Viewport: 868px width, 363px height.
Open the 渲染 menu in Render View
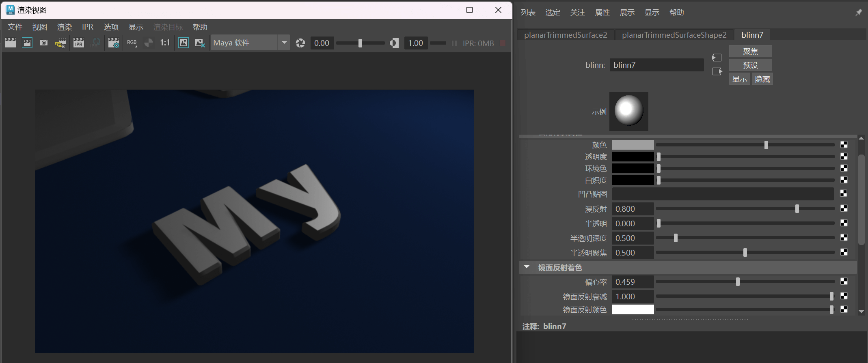(x=65, y=27)
